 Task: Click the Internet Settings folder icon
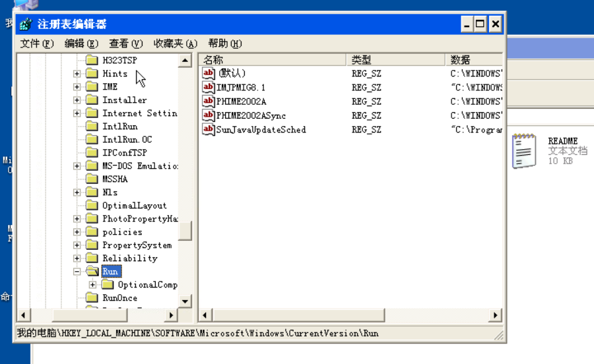click(x=92, y=113)
